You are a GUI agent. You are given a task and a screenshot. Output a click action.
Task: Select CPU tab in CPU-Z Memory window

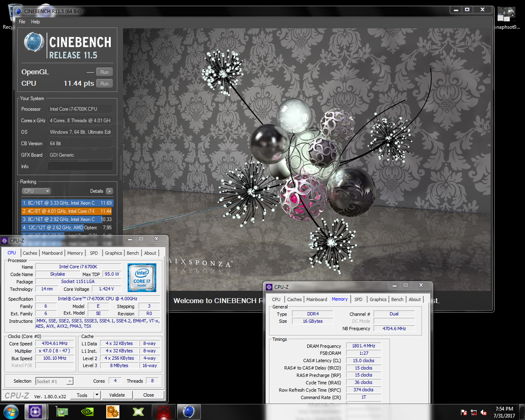click(276, 299)
